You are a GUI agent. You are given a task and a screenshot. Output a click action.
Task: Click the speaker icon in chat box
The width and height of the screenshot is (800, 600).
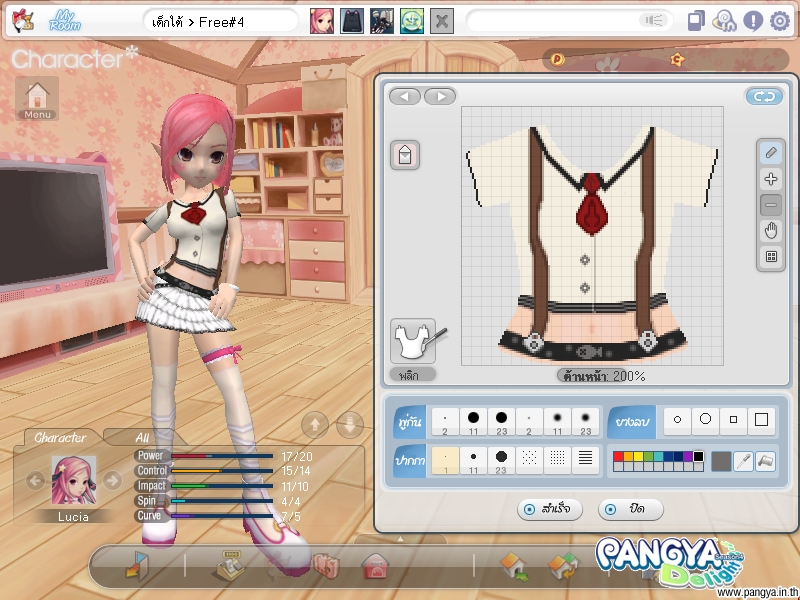[653, 20]
